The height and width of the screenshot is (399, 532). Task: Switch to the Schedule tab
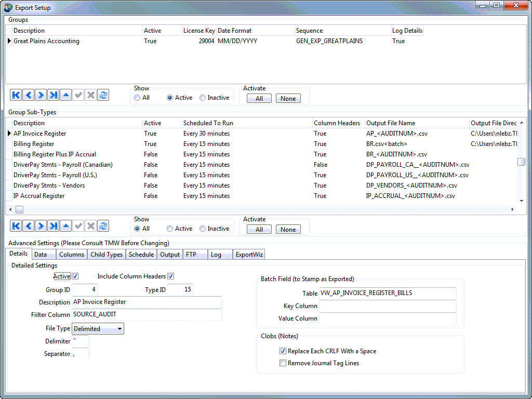click(141, 255)
